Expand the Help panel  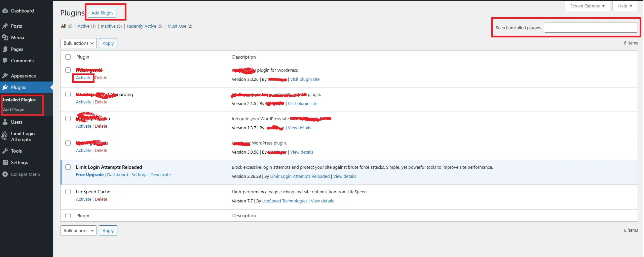(625, 6)
